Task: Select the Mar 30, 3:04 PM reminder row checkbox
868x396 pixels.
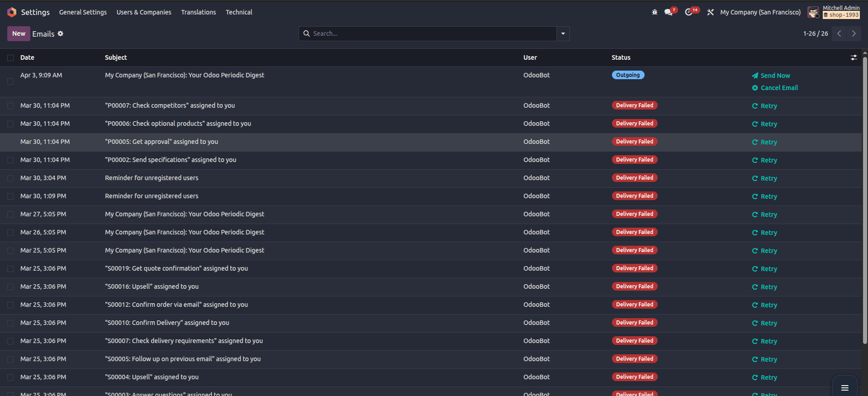Action: (10, 178)
